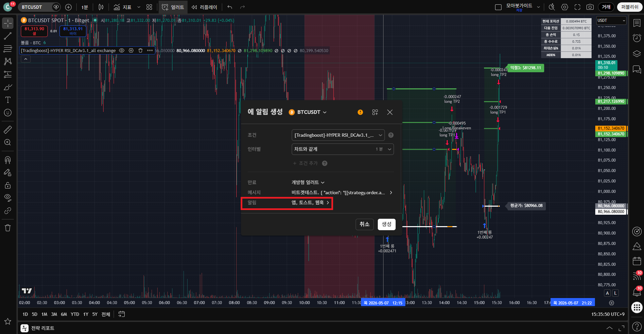Open the alerts clock panel
The height and width of the screenshot is (334, 644).
click(x=637, y=38)
